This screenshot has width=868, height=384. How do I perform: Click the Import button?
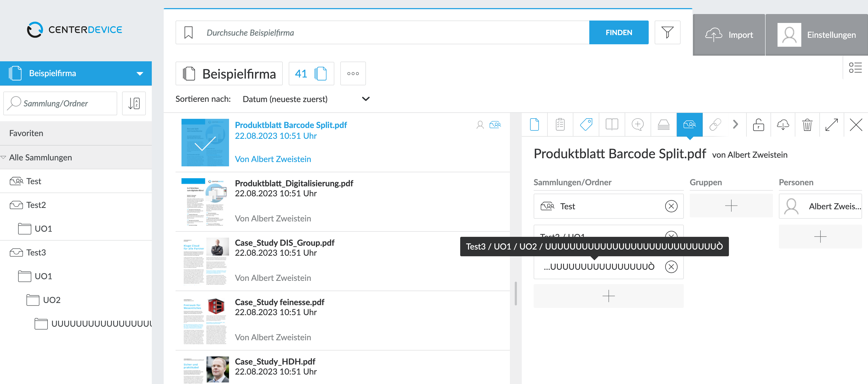tap(729, 35)
